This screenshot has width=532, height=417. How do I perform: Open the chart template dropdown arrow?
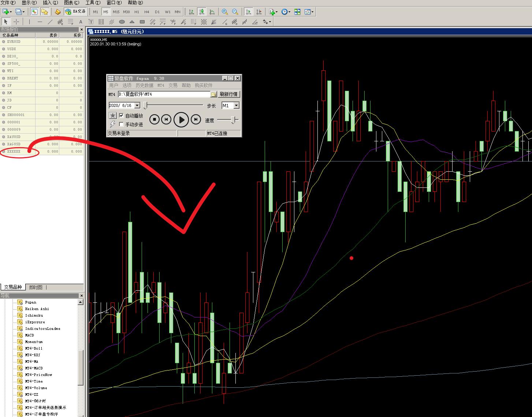click(x=312, y=12)
